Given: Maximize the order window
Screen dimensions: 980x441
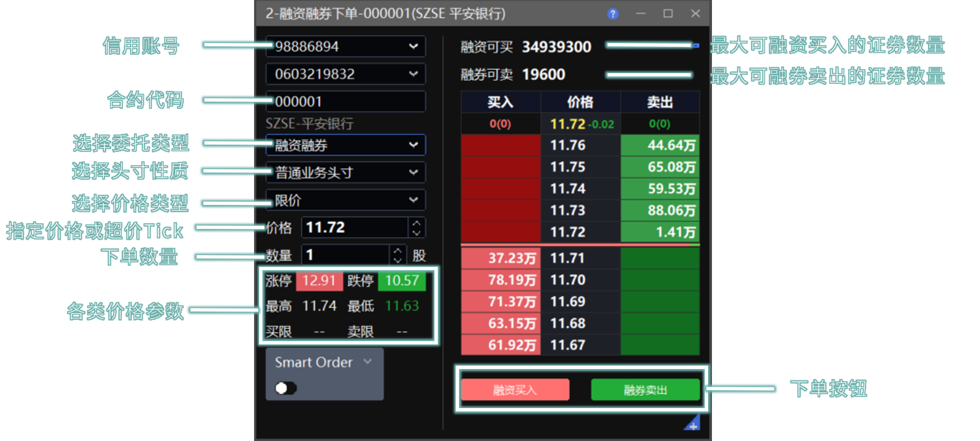Looking at the screenshot, I should tap(668, 13).
